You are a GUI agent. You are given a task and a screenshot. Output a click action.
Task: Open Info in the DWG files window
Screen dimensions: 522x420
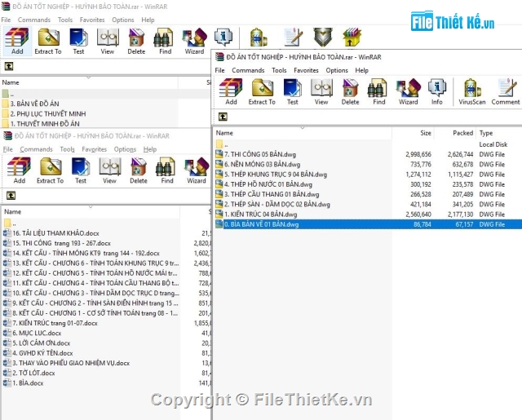(437, 92)
